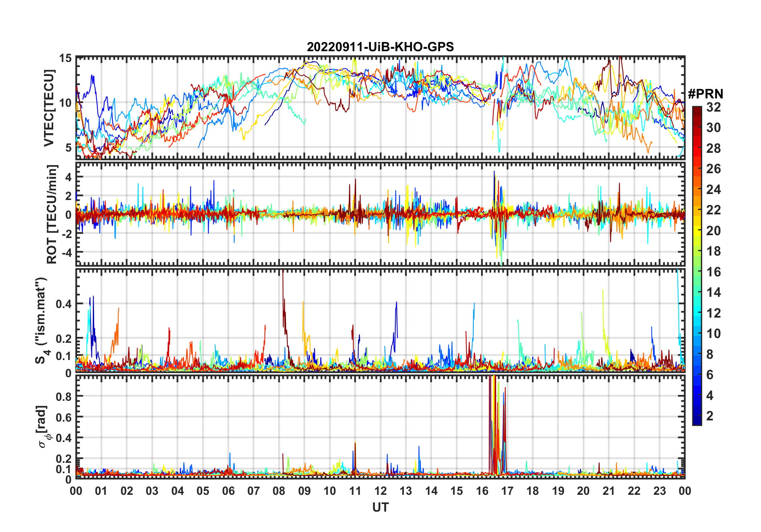
Task: Choose UT hour tick label 23
Action: (x=659, y=491)
